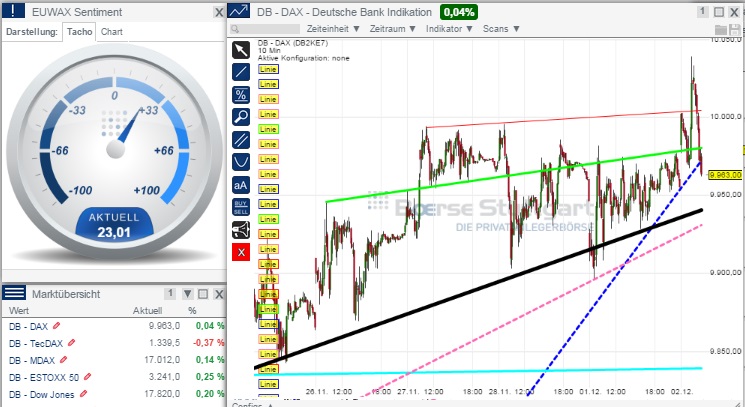The image size is (745, 407).
Task: Open DB - Dow Jones in market overview
Action: coord(42,395)
